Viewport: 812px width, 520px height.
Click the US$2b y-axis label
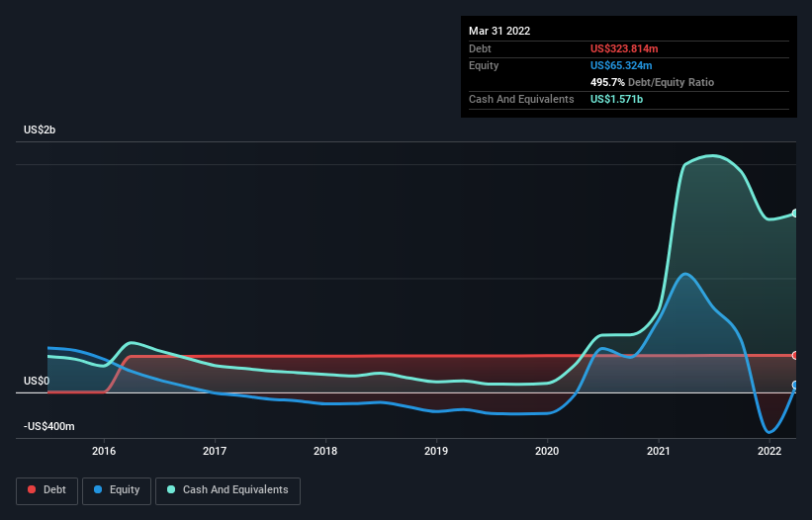(x=40, y=130)
